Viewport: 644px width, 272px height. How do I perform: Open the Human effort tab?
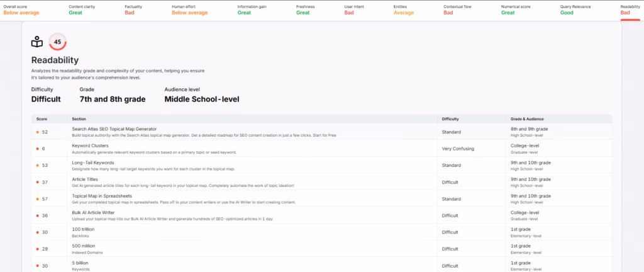[x=190, y=9]
